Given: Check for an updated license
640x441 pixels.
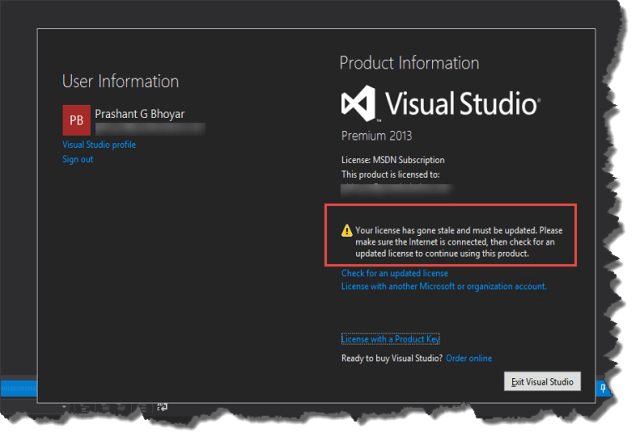Looking at the screenshot, I should click(x=394, y=273).
